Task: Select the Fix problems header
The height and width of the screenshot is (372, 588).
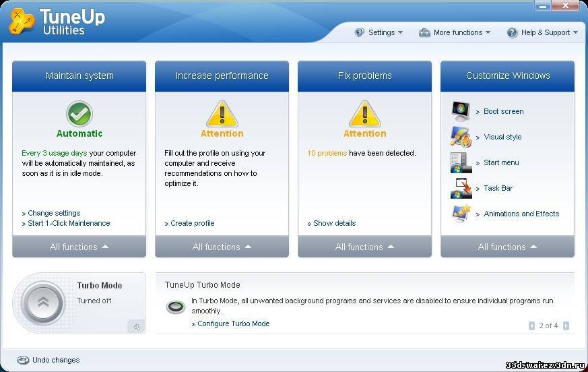Action: pyautogui.click(x=365, y=76)
